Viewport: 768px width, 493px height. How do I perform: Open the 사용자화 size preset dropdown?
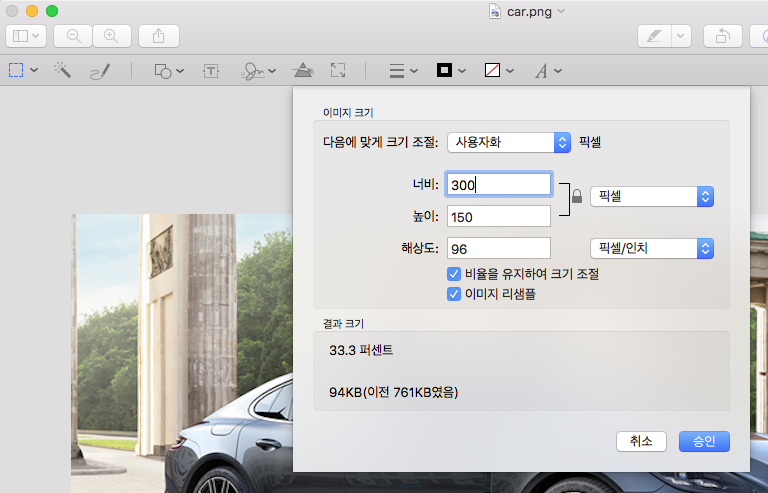tap(508, 142)
